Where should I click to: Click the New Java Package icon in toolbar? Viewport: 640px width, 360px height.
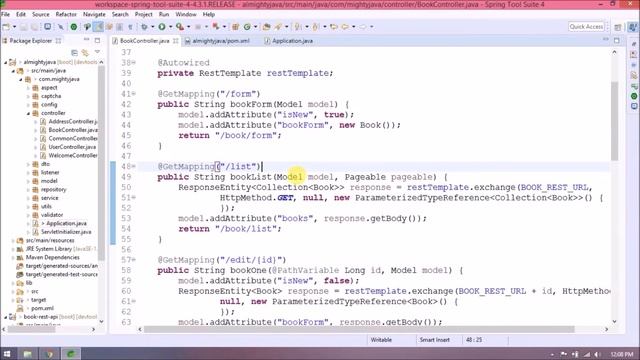tap(235, 27)
